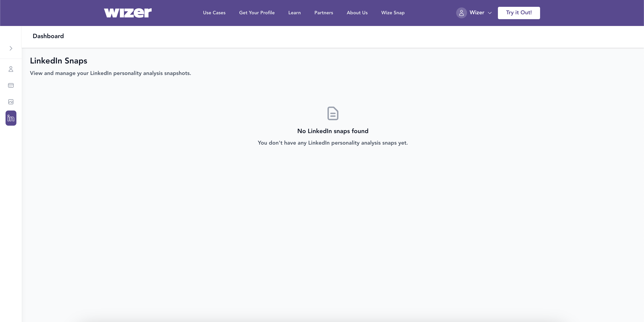Open the image snaps icon in sidebar
The height and width of the screenshot is (322, 644).
11,102
